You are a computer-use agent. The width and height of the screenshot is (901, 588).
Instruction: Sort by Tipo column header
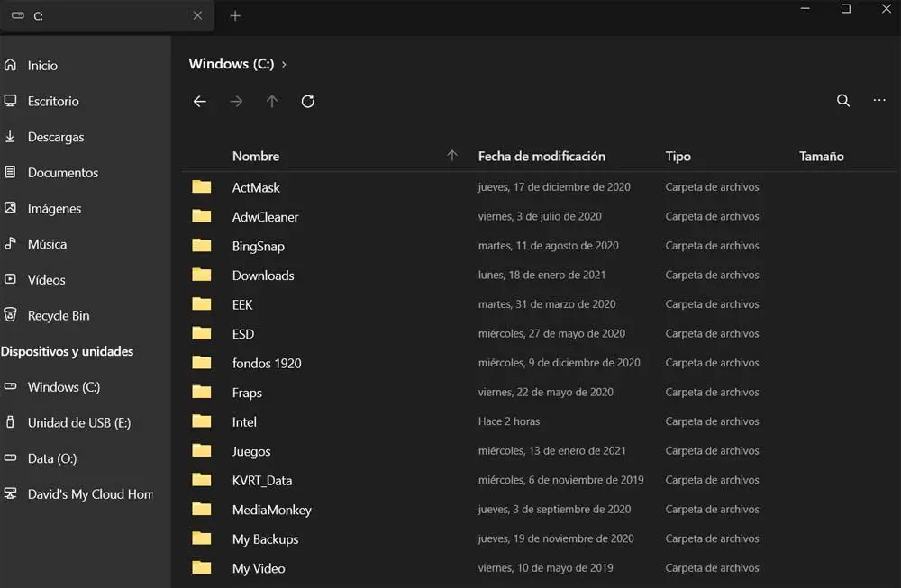(x=678, y=156)
